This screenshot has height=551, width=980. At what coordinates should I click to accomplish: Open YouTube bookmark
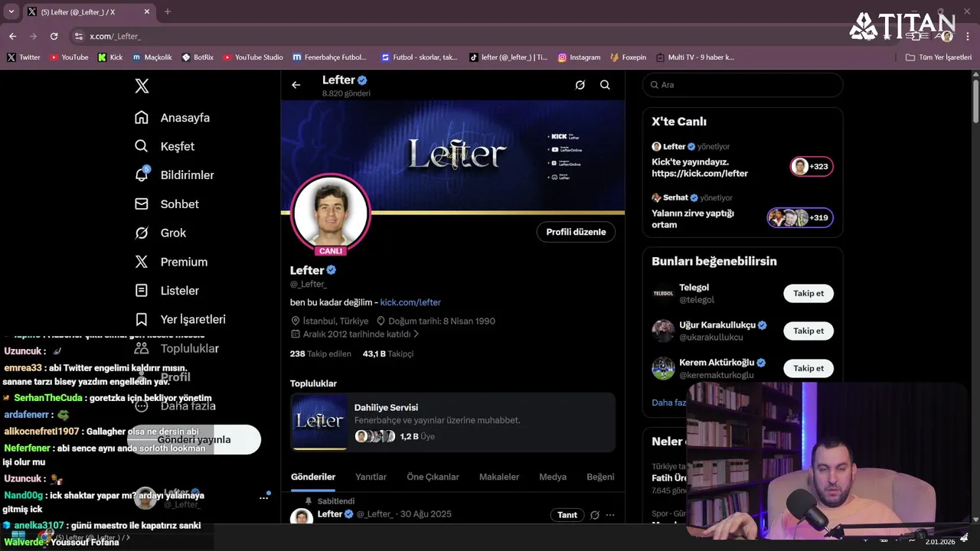(x=69, y=57)
